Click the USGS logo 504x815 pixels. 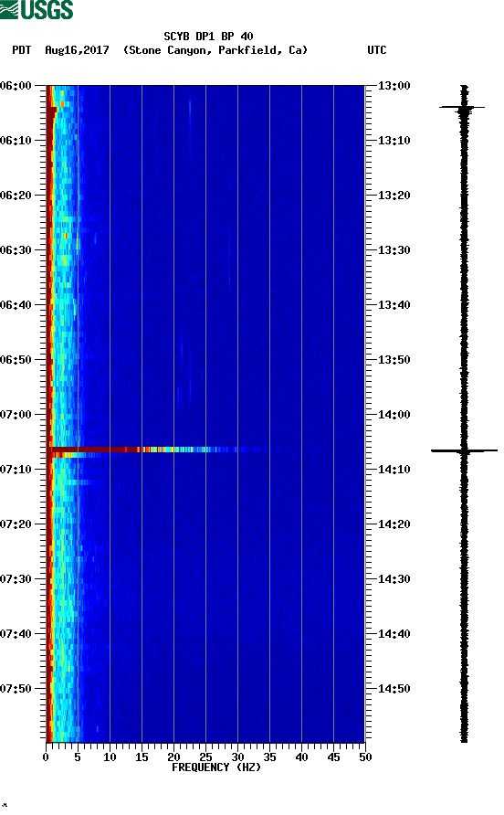37,9
